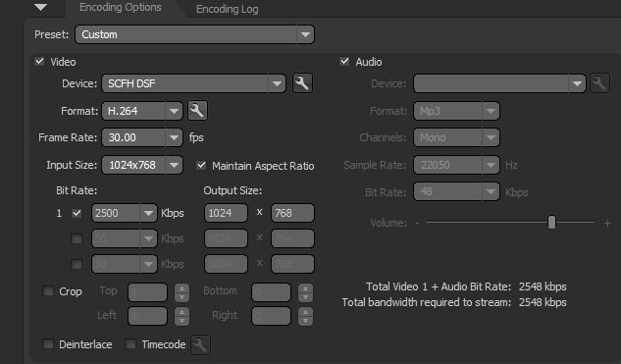
Task: Click the crop Top value field
Action: 147,292
